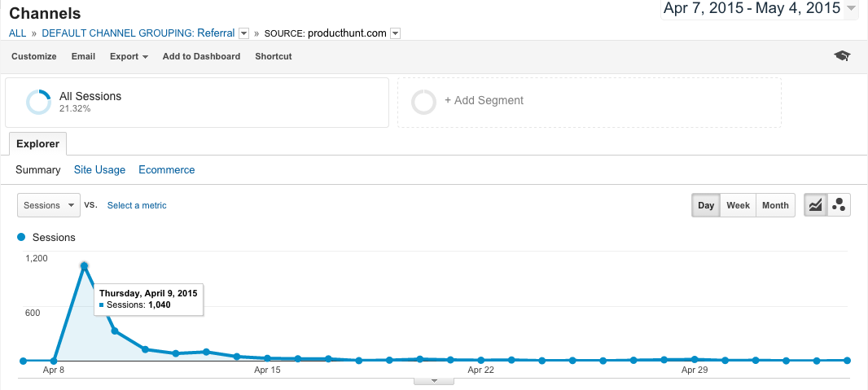Click the Select a metric link
Image resolution: width=868 pixels, height=390 pixels.
137,205
